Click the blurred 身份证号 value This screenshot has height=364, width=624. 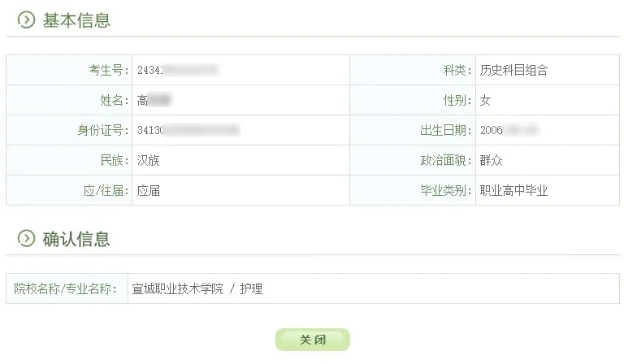click(x=188, y=130)
